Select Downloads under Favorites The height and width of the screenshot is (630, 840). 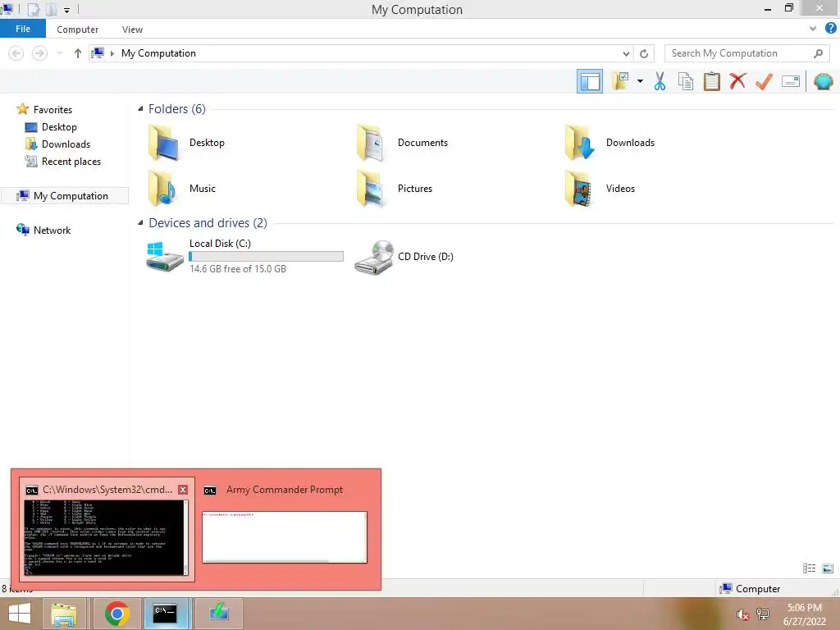pos(57,144)
